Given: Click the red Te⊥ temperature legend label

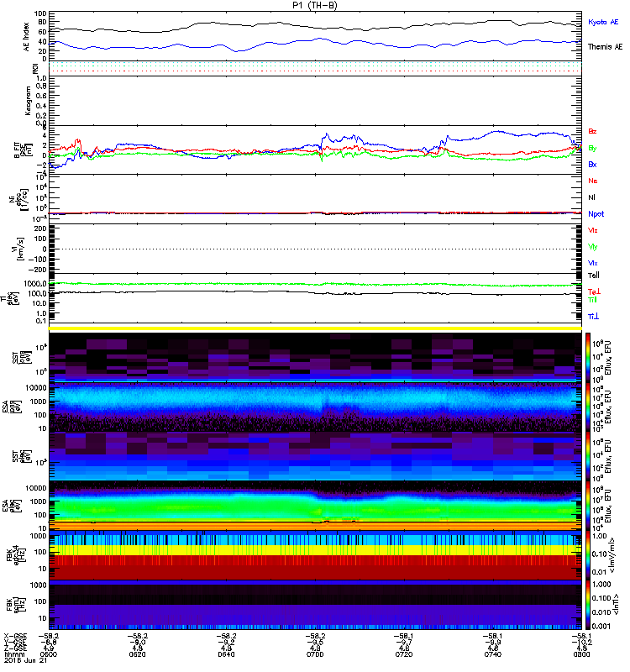Looking at the screenshot, I should pyautogui.click(x=594, y=291).
